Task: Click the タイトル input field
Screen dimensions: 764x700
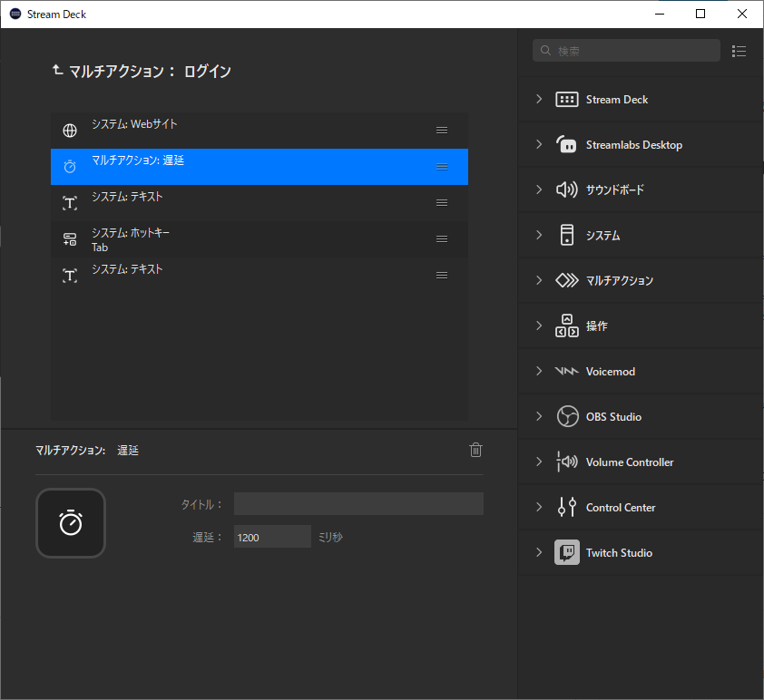Action: click(x=358, y=503)
